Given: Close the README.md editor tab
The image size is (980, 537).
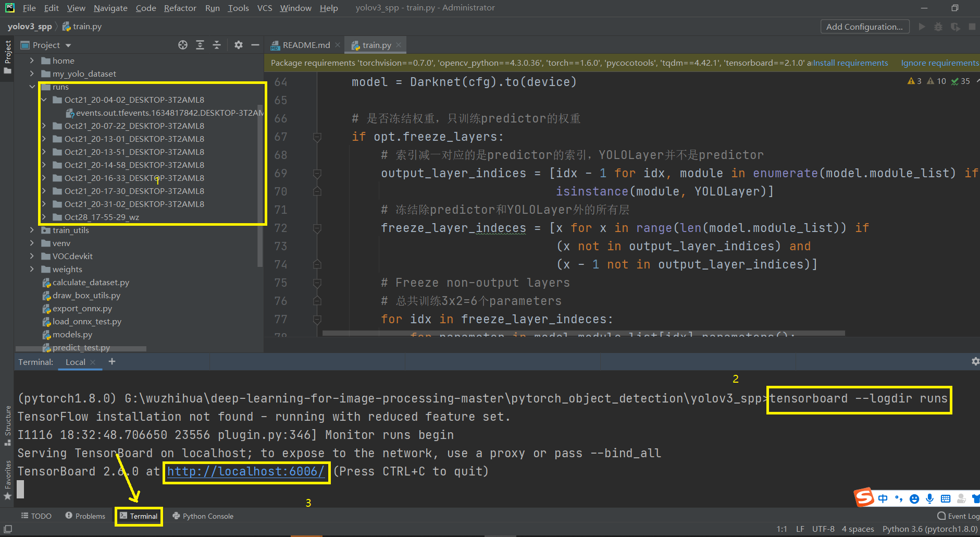Looking at the screenshot, I should [338, 45].
